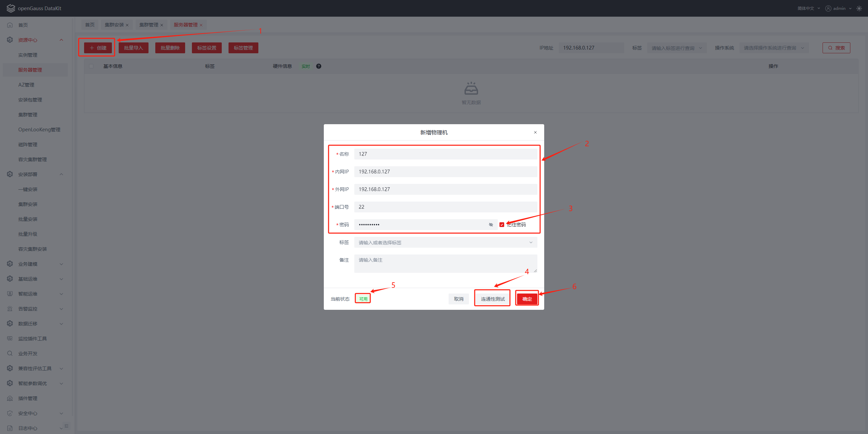Screen dimensions: 868x434
Task: Click the home icon in sidebar
Action: point(10,25)
